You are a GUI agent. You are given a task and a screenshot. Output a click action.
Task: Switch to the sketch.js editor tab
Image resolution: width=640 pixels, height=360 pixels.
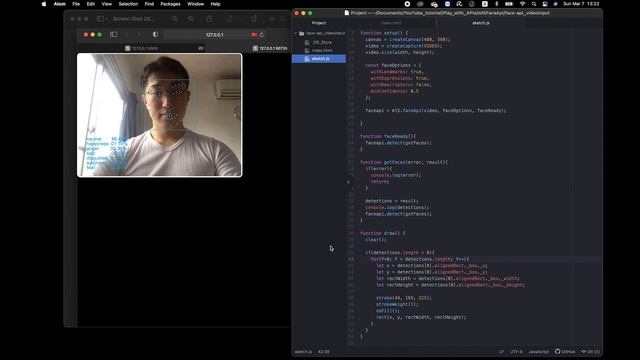[481, 23]
